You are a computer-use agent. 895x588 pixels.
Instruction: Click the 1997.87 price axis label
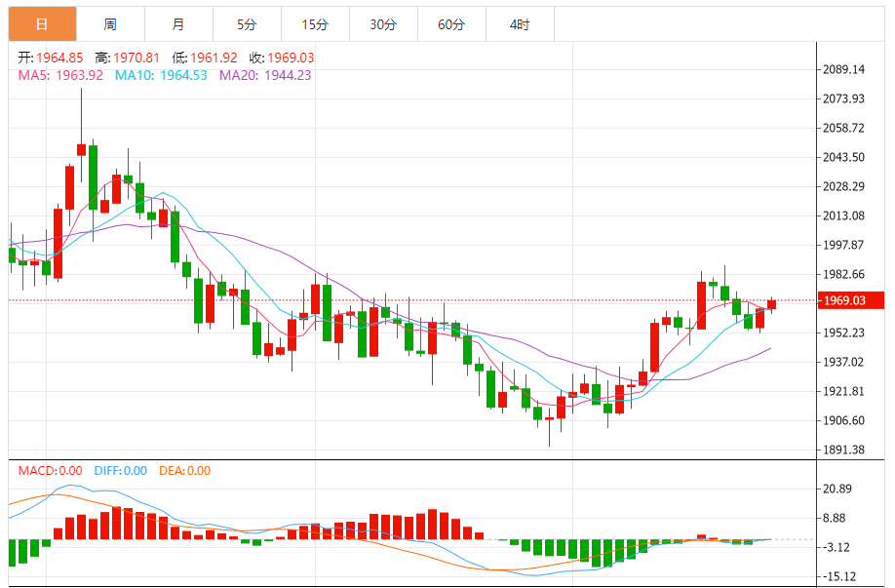click(843, 245)
